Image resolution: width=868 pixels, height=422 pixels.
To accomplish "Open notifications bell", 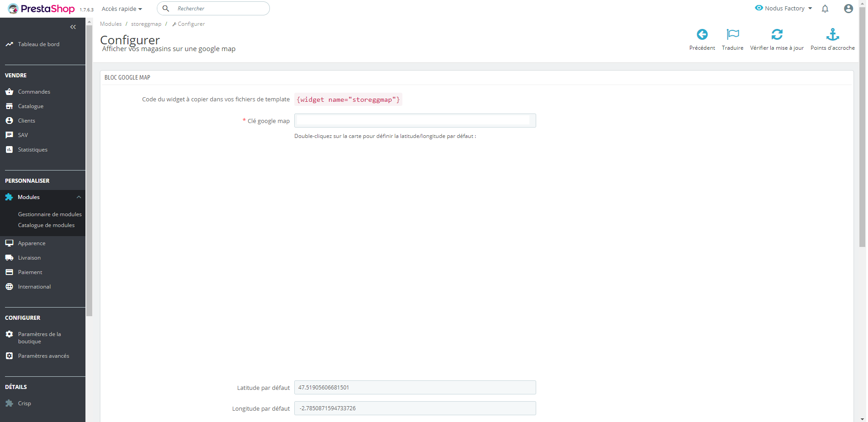I will [x=825, y=9].
